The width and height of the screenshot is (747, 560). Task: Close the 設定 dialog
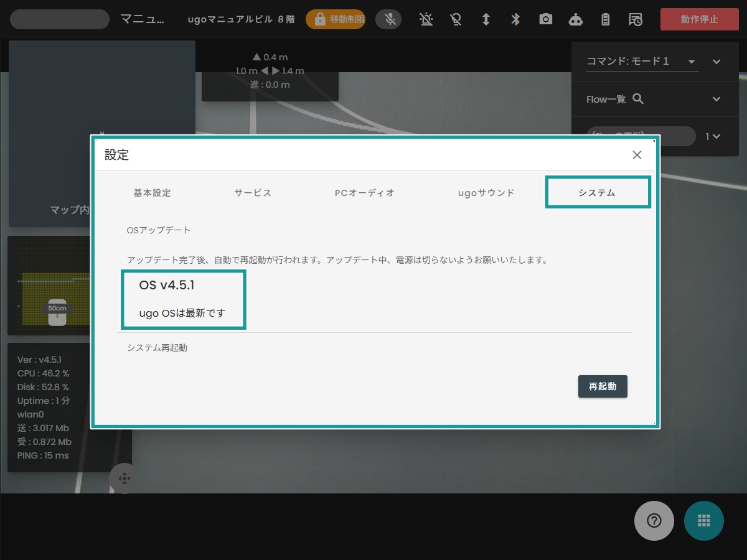tap(637, 155)
